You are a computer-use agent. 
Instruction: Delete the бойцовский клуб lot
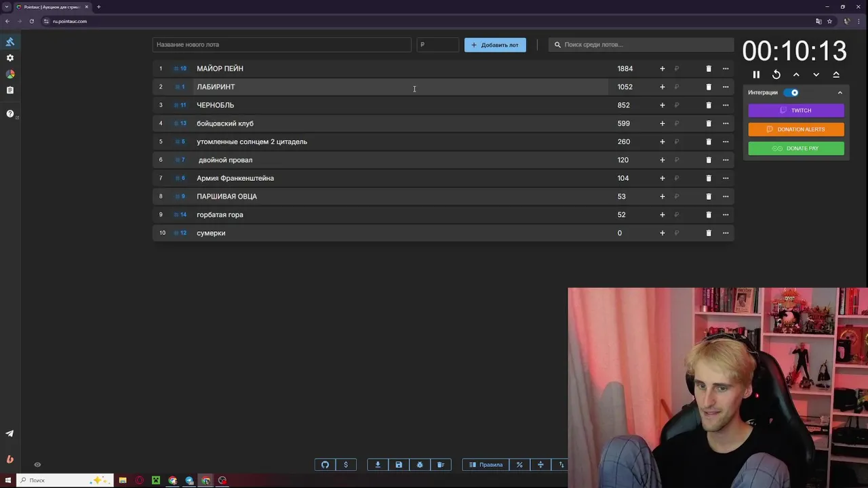(x=709, y=123)
